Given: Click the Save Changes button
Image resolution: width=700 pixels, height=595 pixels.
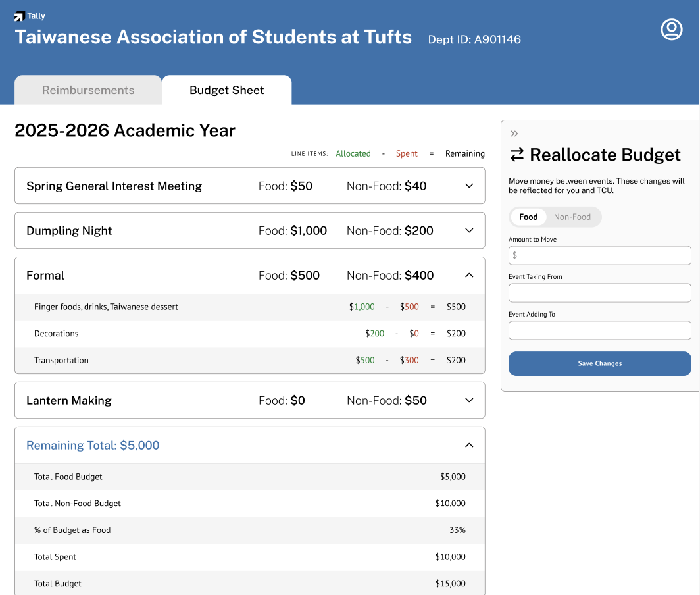Looking at the screenshot, I should [599, 363].
